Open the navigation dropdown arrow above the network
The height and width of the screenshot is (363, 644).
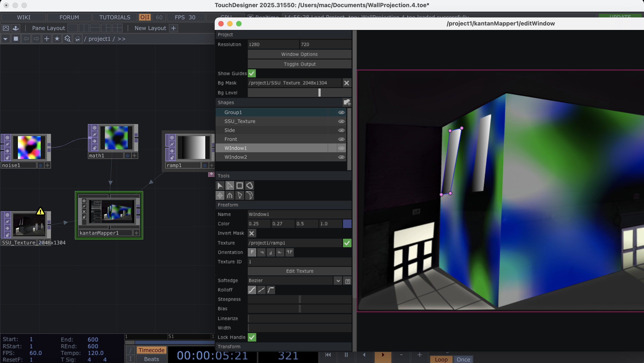5,39
